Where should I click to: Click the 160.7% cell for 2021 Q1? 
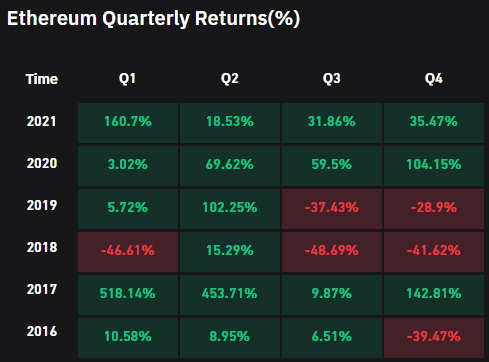[x=128, y=123]
